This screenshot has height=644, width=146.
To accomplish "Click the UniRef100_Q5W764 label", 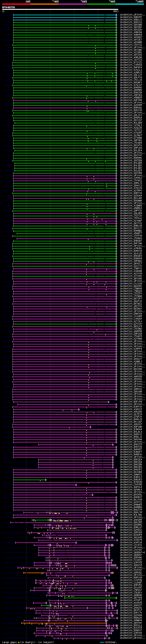I will click(131, 314).
